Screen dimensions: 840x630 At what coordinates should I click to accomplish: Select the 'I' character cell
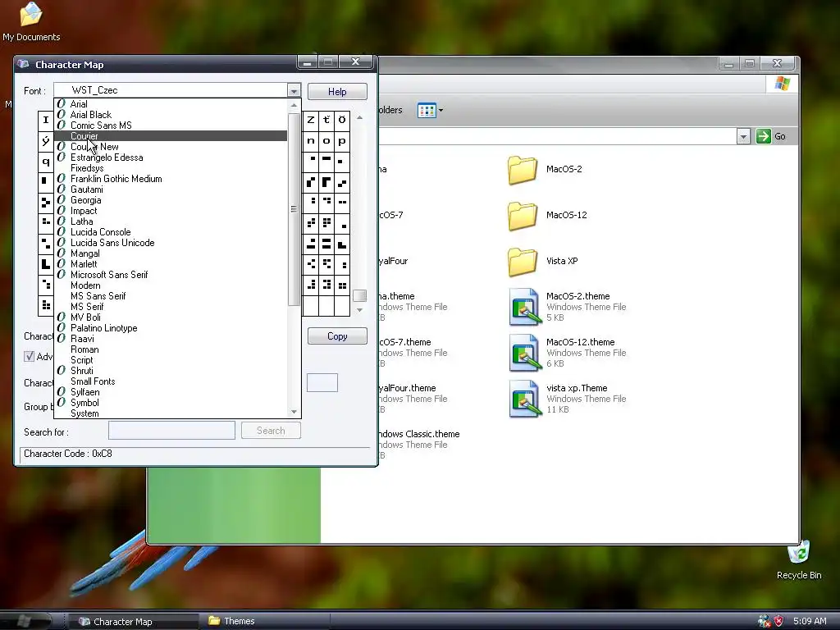point(46,120)
